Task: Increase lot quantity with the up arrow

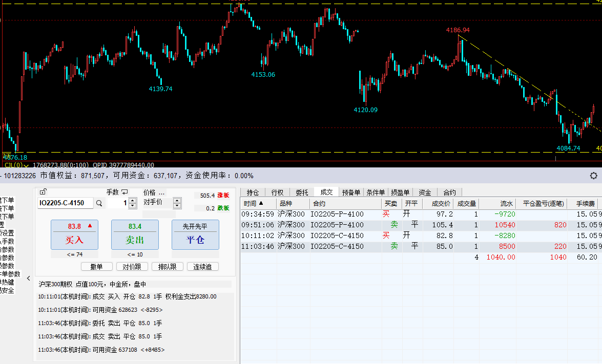Action: point(133,200)
